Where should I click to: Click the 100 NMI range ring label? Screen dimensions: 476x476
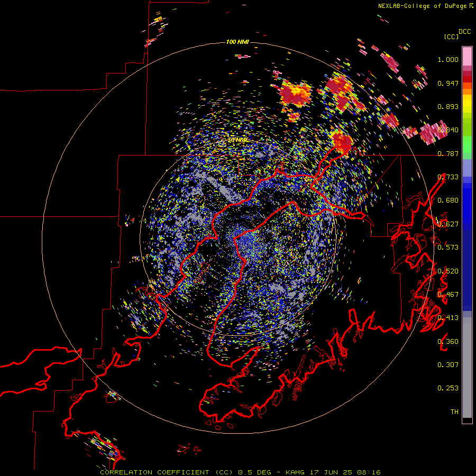coord(237,42)
